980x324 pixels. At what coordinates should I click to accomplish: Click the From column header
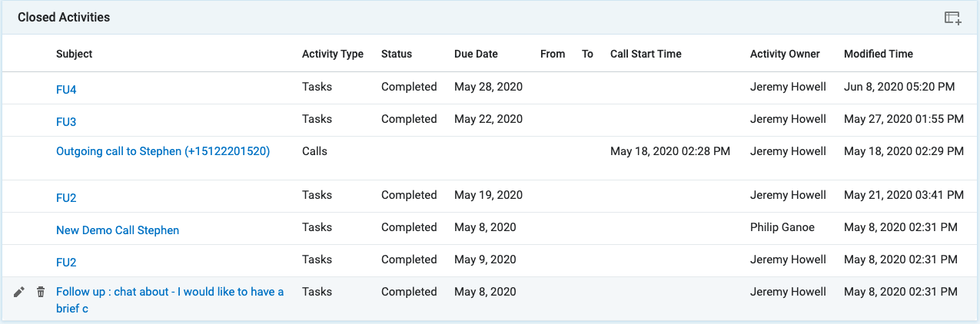[553, 54]
